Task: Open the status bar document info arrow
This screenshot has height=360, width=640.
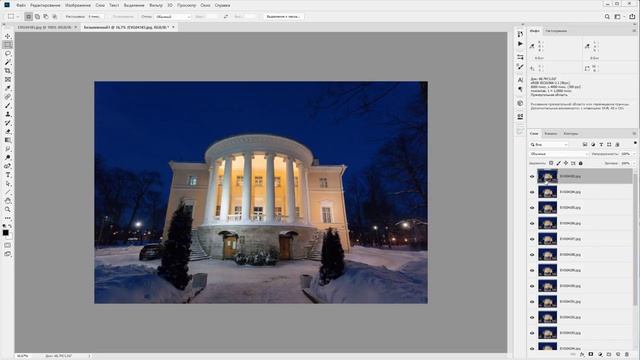Action: coord(89,356)
